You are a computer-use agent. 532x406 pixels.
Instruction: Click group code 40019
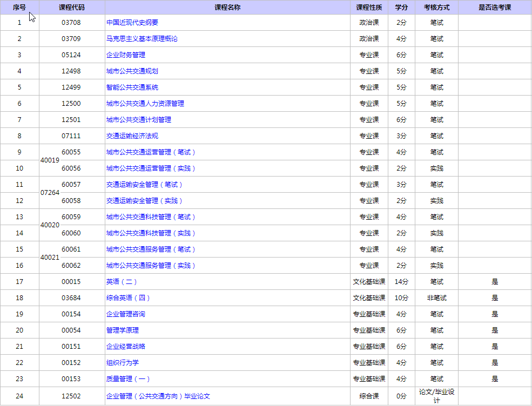tap(50, 160)
